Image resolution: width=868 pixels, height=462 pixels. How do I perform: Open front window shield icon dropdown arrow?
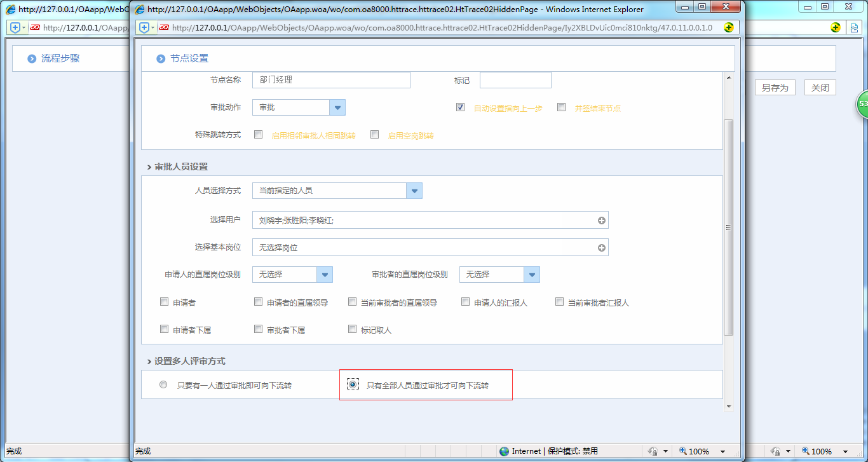pyautogui.click(x=153, y=28)
